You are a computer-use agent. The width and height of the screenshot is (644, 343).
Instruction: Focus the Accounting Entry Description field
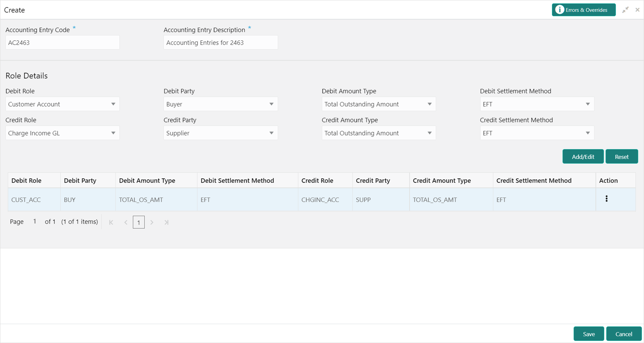(221, 43)
